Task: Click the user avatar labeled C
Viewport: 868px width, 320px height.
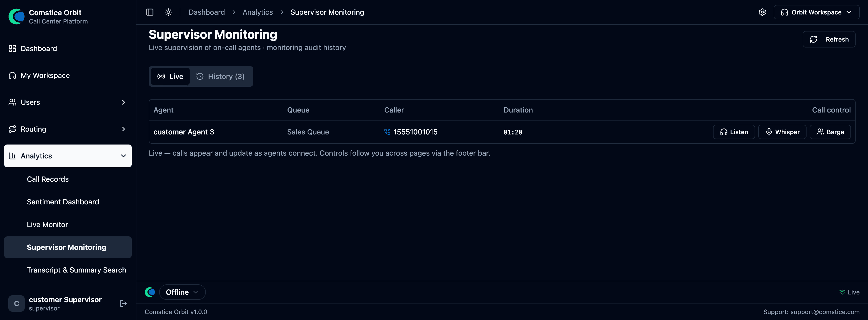Action: [x=17, y=303]
